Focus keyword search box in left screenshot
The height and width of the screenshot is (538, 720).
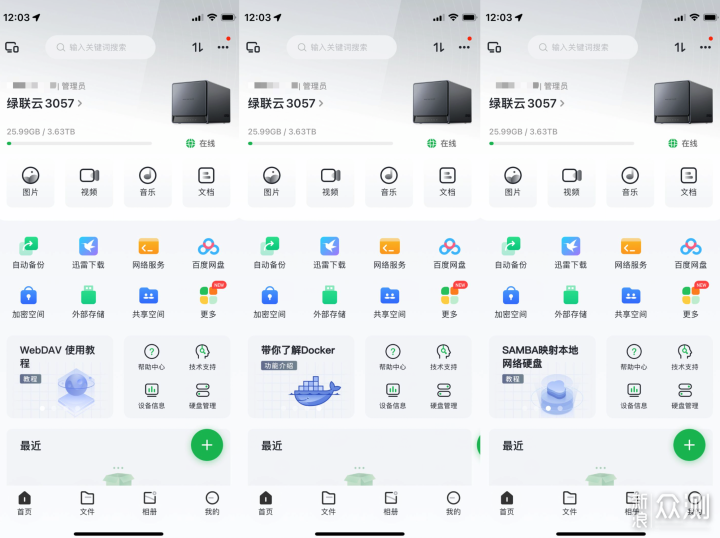pos(100,47)
